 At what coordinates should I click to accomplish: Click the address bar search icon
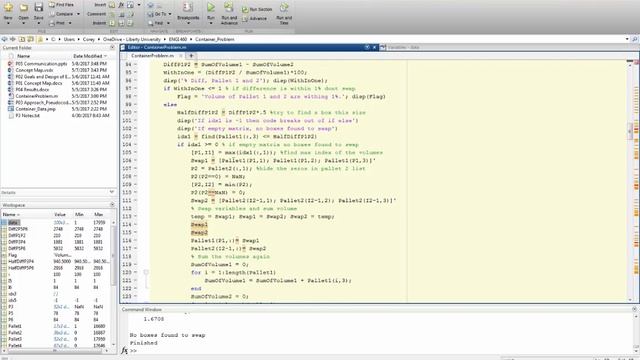pos(635,39)
